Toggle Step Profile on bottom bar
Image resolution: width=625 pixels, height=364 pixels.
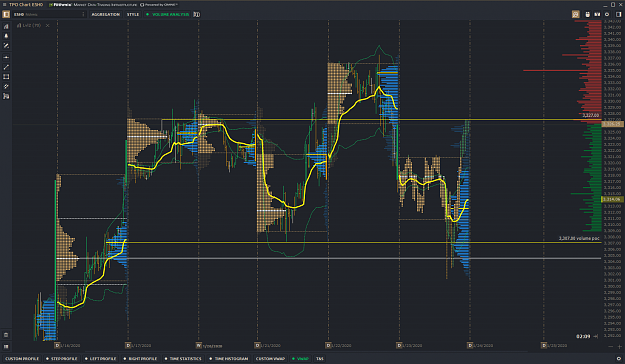point(62,359)
